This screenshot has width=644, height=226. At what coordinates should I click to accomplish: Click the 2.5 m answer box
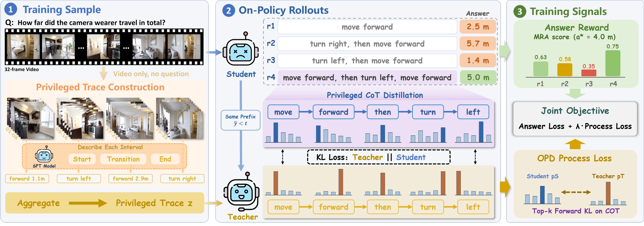pyautogui.click(x=478, y=27)
